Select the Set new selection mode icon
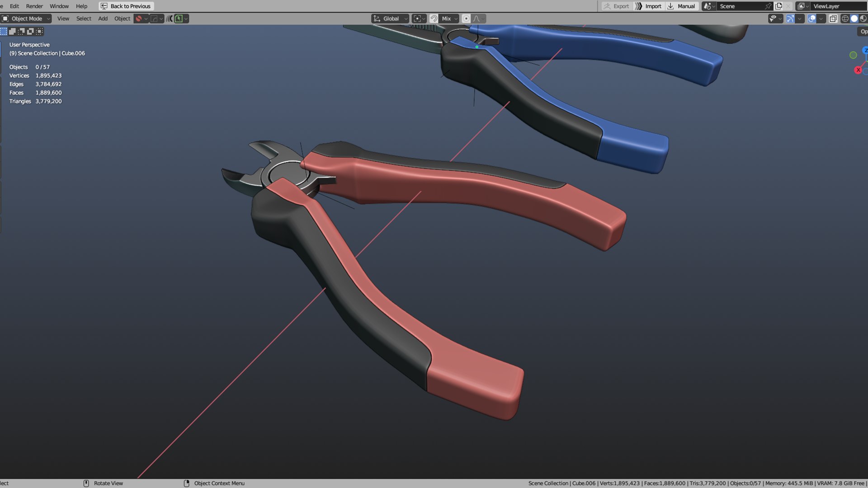Screen dimensions: 868x488 (4, 31)
